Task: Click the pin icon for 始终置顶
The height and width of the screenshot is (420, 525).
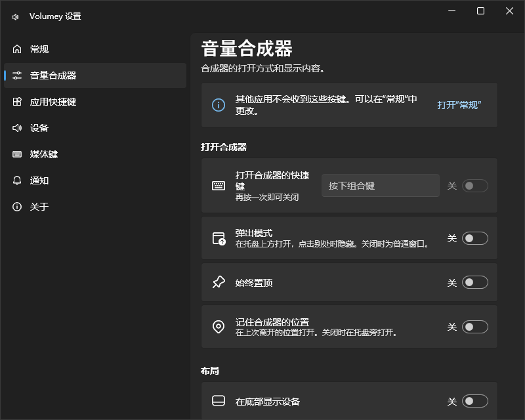Action: (x=219, y=282)
